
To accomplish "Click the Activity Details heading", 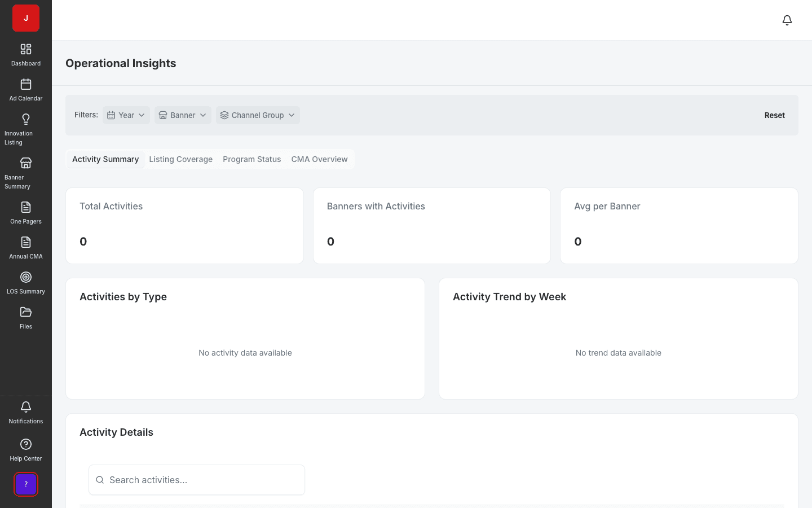I will (x=116, y=432).
